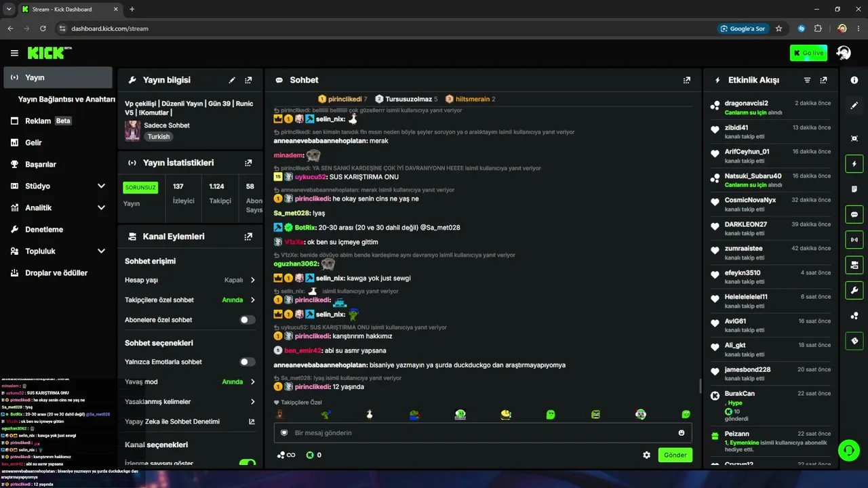
Task: Select the green frog emote farthest right in the row
Action: pyautogui.click(x=686, y=414)
